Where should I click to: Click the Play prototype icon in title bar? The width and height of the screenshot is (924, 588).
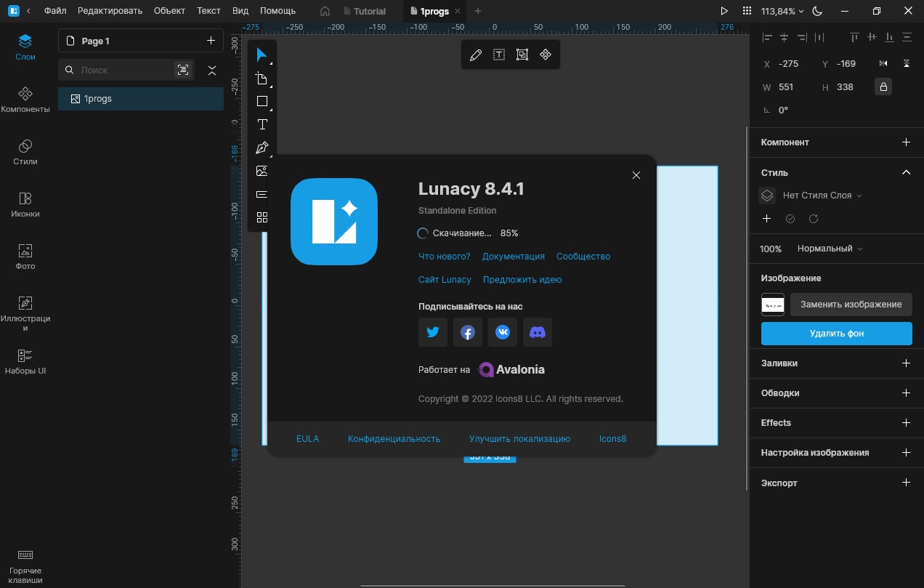[724, 11]
